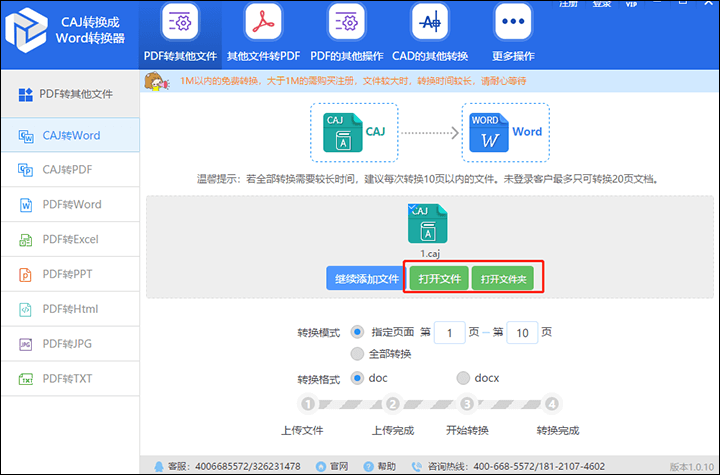Click the 继续添加文件 button
The width and height of the screenshot is (720, 475).
pos(366,278)
